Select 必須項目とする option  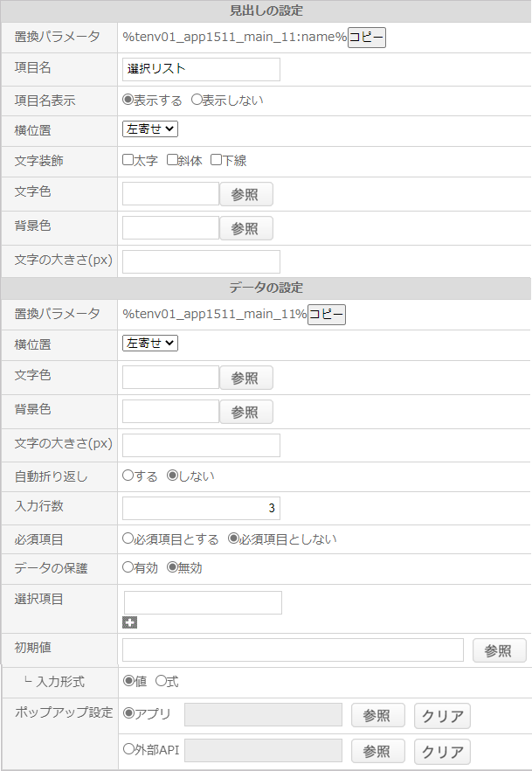(128, 538)
